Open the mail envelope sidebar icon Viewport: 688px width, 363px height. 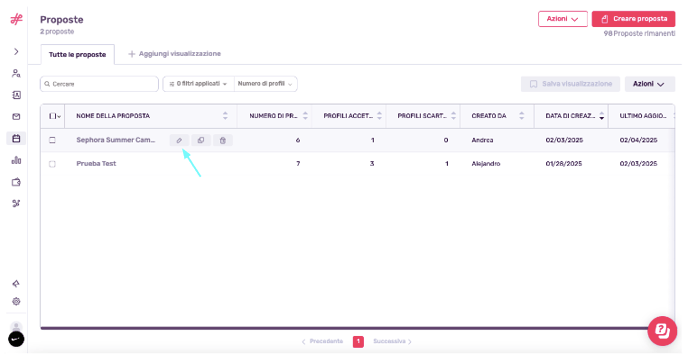(x=16, y=117)
